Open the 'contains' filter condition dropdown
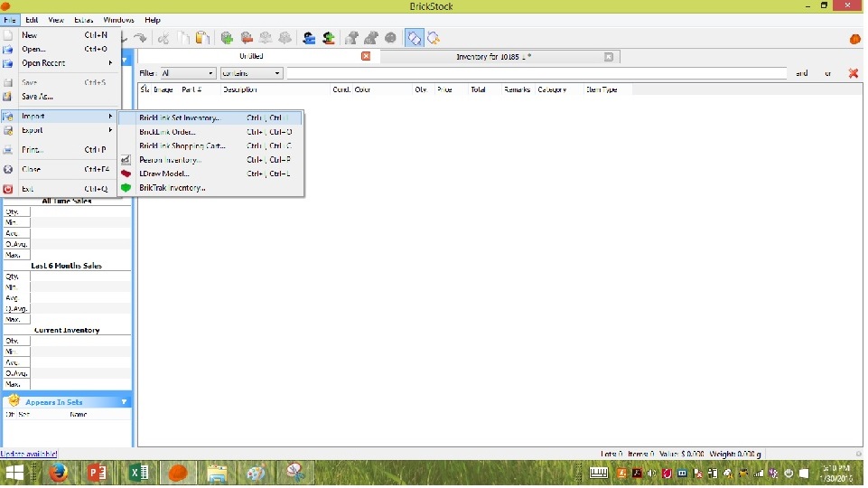 click(251, 73)
